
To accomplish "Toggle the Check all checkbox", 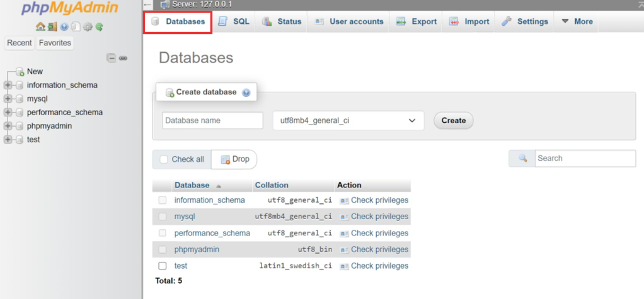I will pyautogui.click(x=164, y=159).
